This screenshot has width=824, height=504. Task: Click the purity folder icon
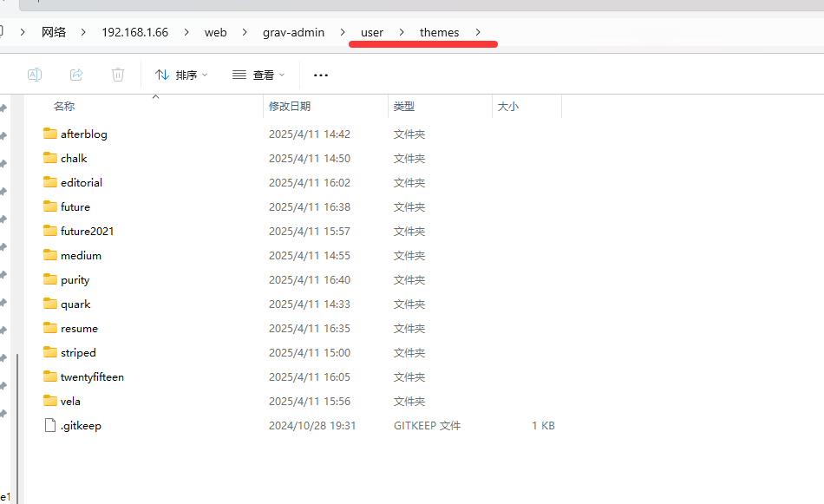tap(50, 279)
